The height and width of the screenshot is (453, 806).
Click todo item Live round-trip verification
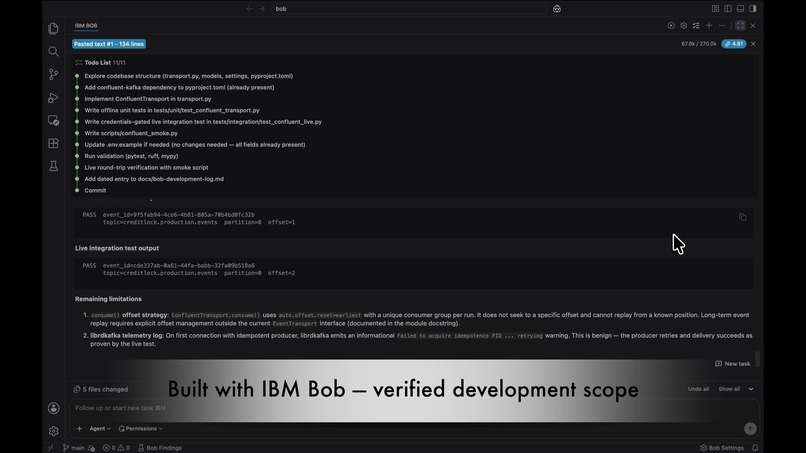(x=146, y=168)
